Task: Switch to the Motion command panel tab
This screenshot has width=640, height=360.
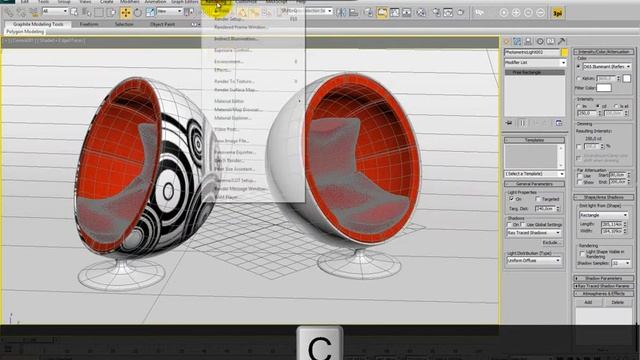Action: coord(540,41)
